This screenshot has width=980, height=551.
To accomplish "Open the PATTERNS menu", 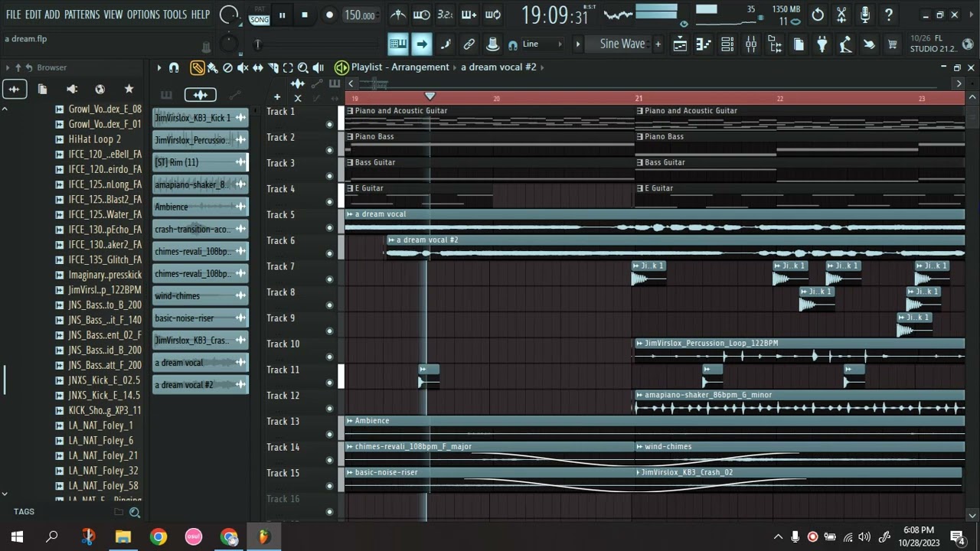I will [x=82, y=15].
